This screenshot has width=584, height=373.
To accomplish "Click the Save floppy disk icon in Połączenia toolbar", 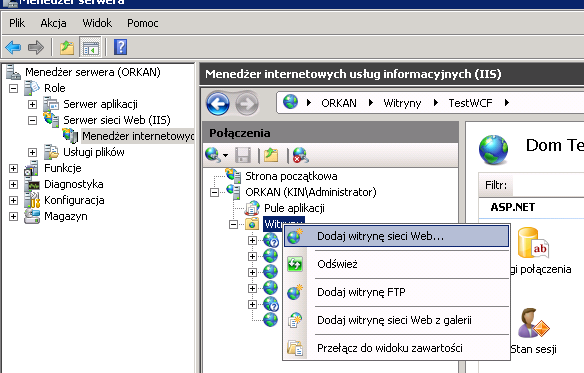I will click(x=242, y=155).
